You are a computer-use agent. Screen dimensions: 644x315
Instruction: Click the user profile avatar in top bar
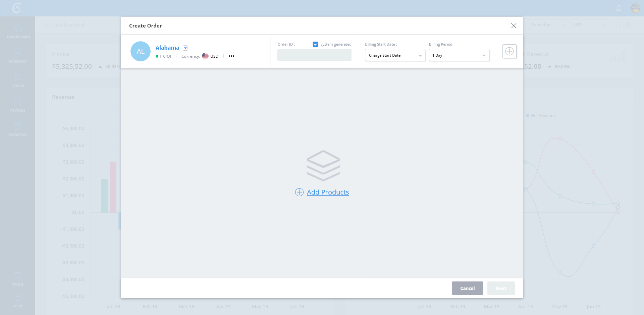tap(635, 8)
